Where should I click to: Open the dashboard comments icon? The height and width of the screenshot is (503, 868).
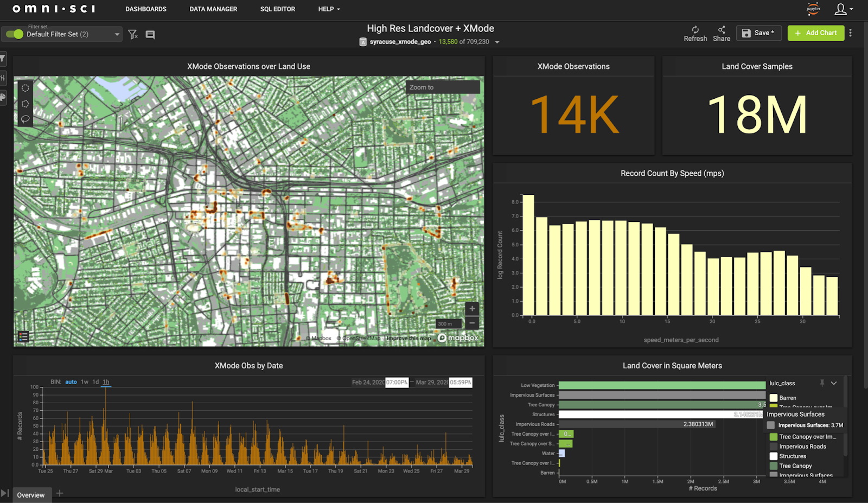pyautogui.click(x=150, y=35)
